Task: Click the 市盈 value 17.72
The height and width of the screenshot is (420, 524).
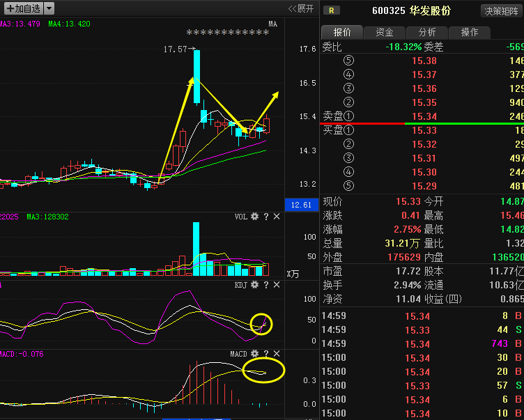Action: [x=408, y=272]
